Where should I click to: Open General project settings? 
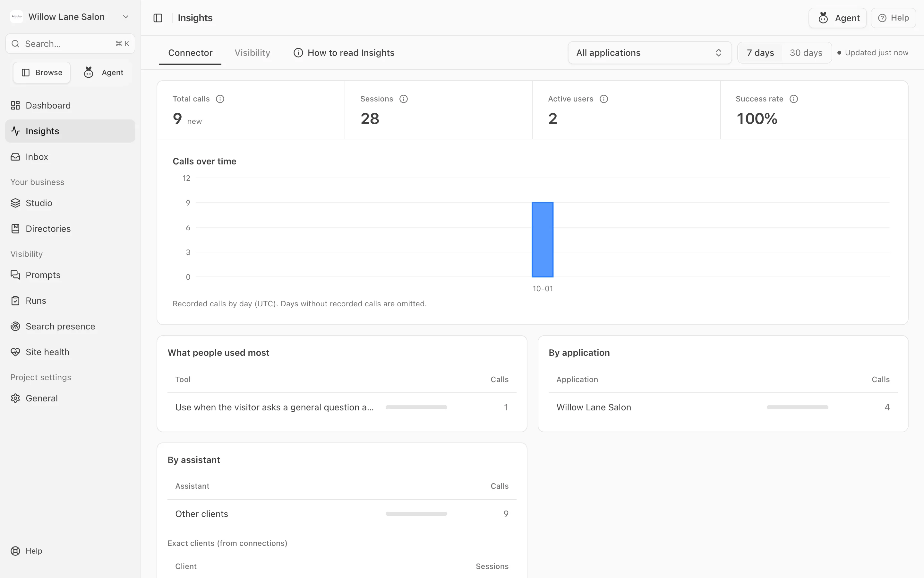[70, 398]
